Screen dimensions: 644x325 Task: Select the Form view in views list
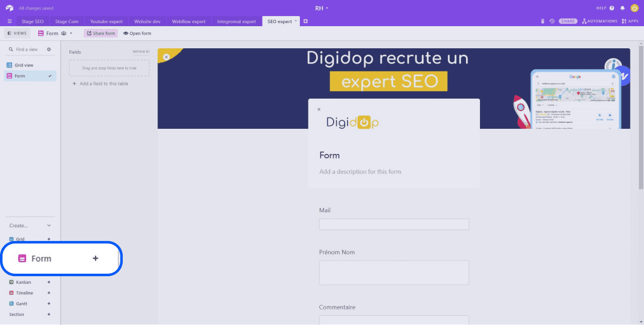pyautogui.click(x=30, y=76)
